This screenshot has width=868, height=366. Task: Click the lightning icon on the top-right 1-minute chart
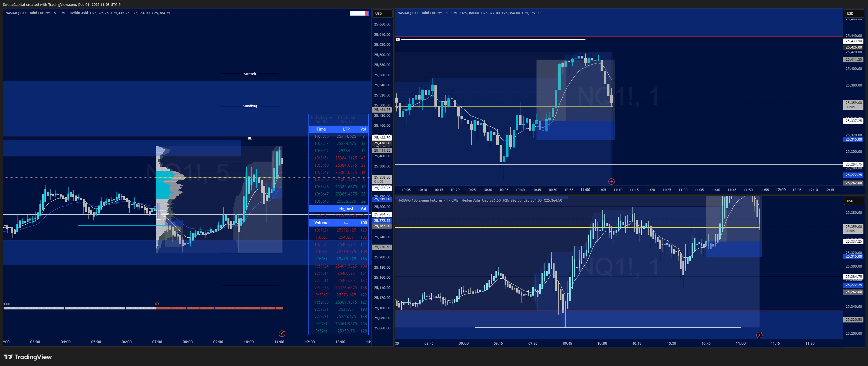click(612, 182)
